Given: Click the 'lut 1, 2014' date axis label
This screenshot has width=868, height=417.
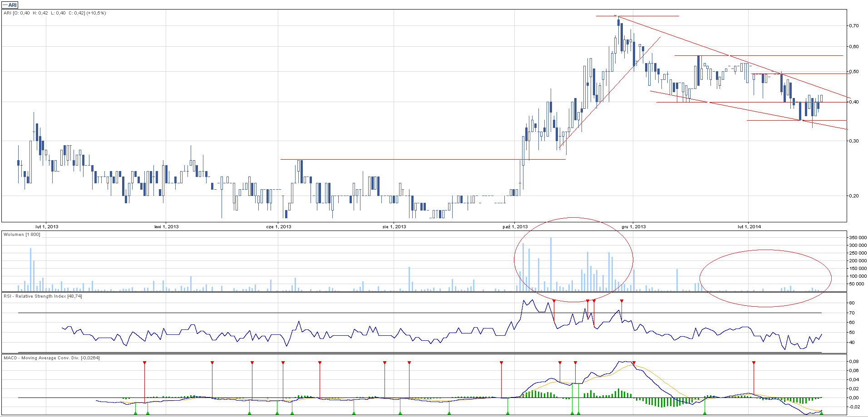Looking at the screenshot, I should (749, 226).
